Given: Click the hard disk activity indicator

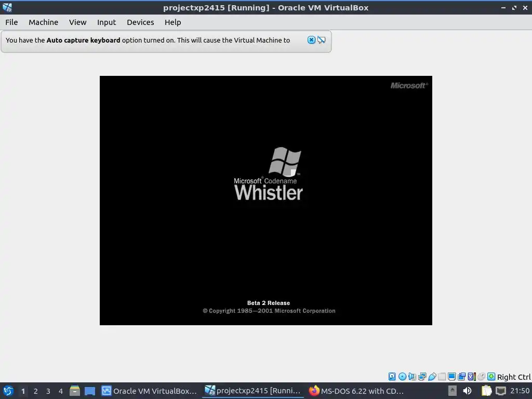Looking at the screenshot, I should 392,376.
